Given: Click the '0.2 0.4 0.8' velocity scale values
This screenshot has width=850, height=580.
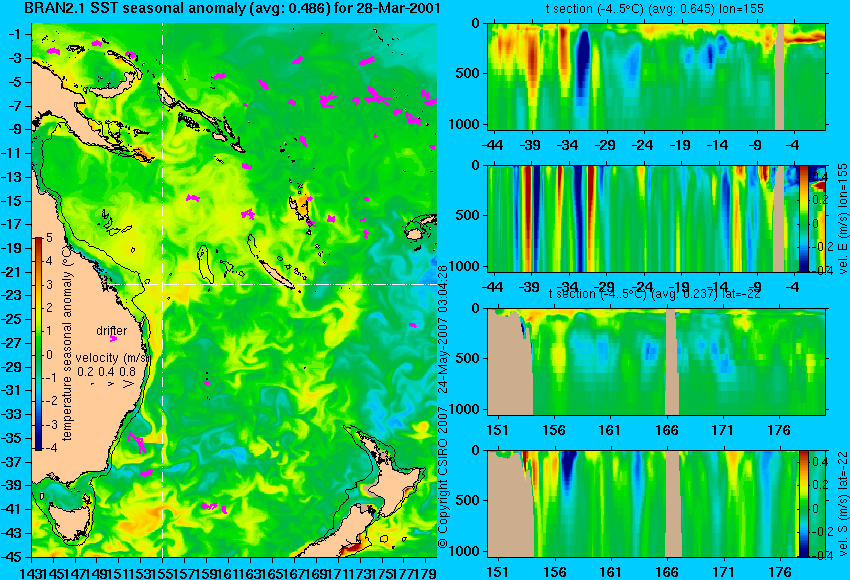Looking at the screenshot, I should click(106, 371).
